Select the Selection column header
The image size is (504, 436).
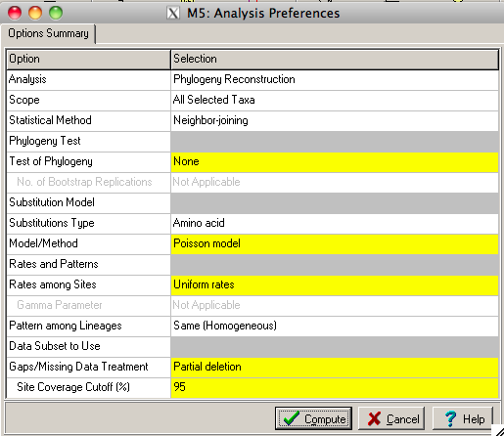(x=335, y=60)
